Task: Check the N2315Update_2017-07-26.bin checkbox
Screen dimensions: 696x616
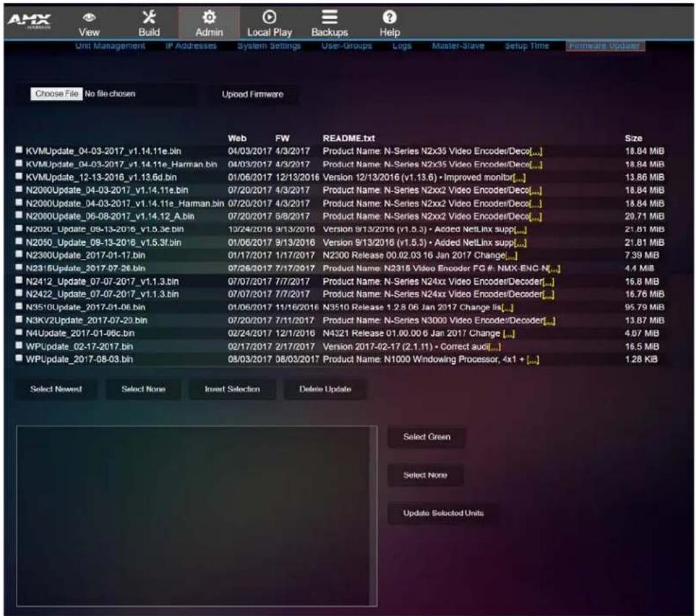Action: 19,267
